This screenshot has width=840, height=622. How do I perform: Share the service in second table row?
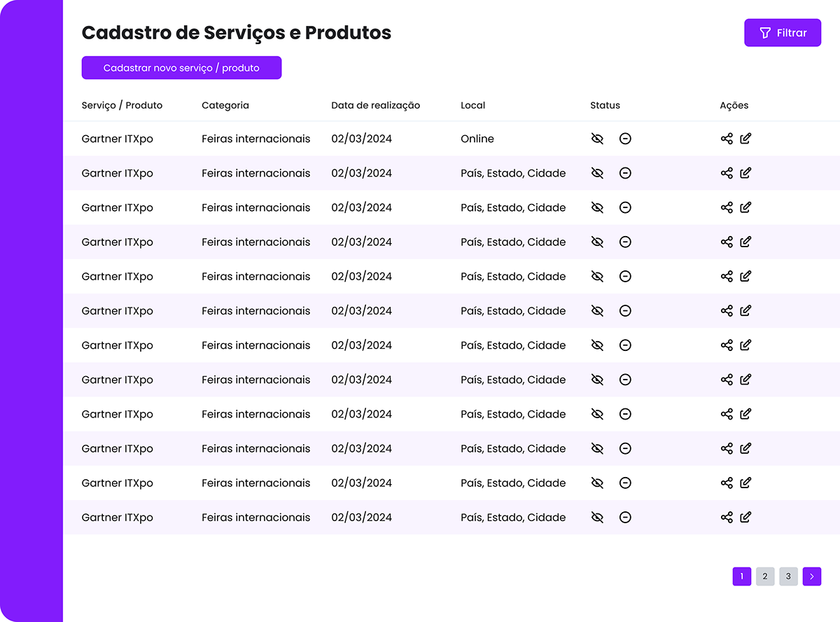pos(727,173)
